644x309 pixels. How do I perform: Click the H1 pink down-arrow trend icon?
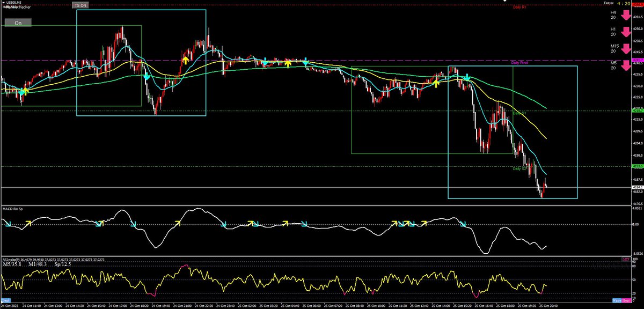coord(627,32)
